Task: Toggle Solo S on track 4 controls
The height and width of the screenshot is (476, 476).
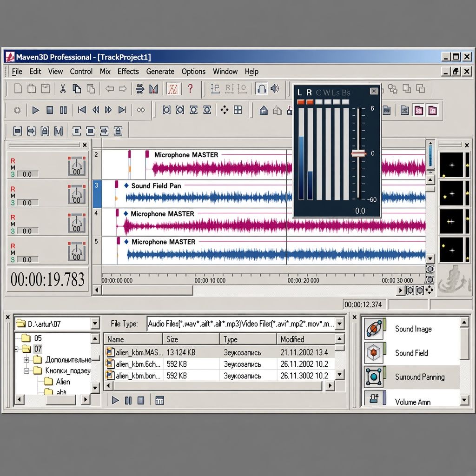Action: 13,231
